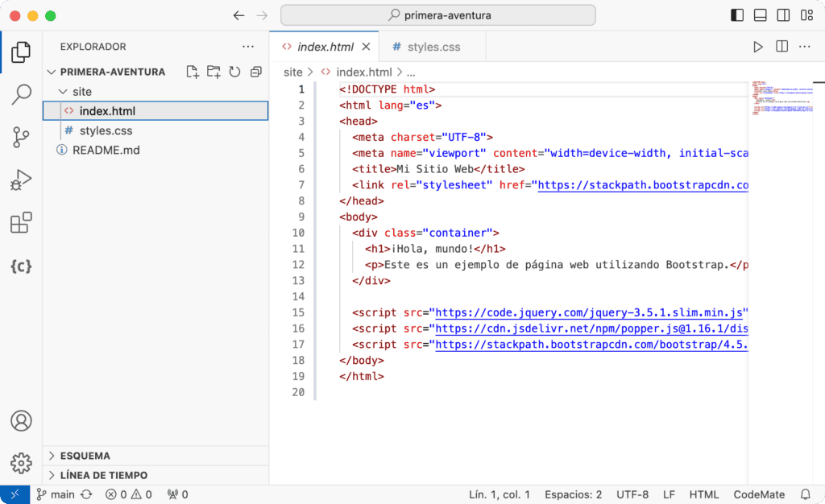Toggle the primary sidebar visibility
Image resolution: width=825 pixels, height=504 pixels.
pos(736,14)
